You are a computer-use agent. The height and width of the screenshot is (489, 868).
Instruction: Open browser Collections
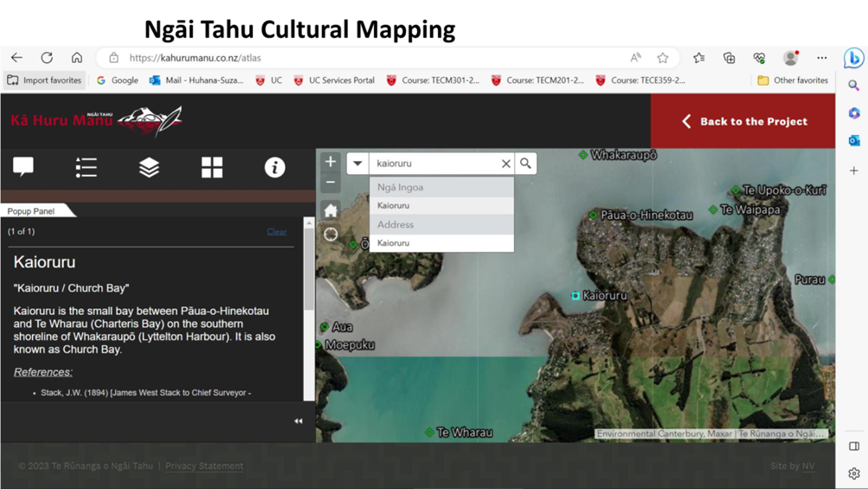pos(729,58)
